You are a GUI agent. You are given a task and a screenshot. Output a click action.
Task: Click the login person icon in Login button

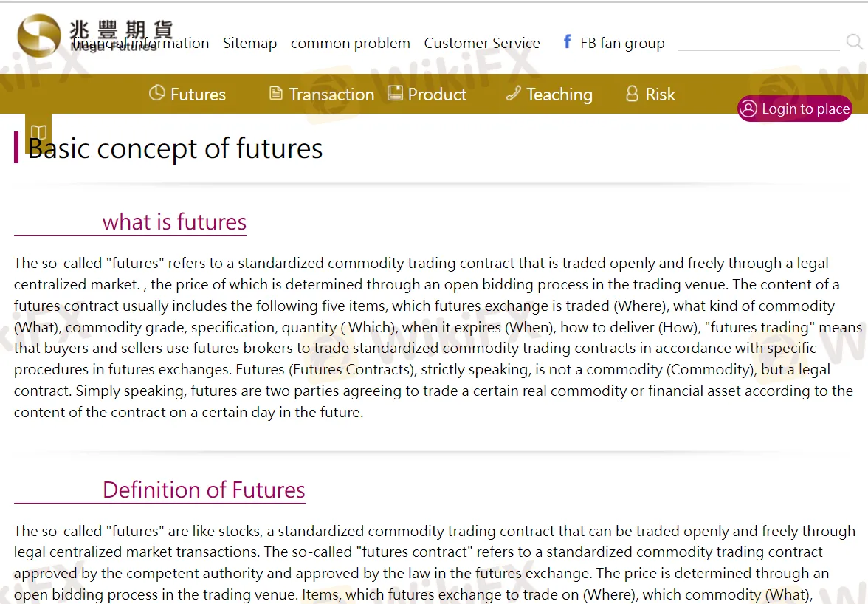pos(748,109)
